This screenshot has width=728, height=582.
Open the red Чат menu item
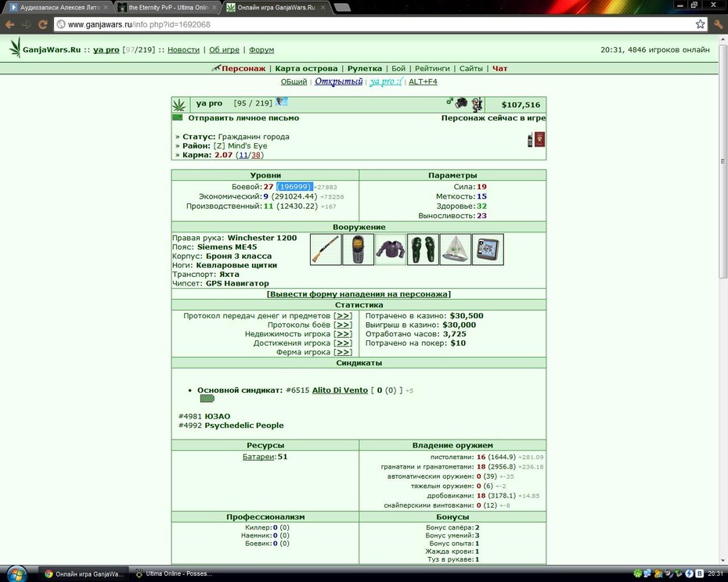pos(500,68)
